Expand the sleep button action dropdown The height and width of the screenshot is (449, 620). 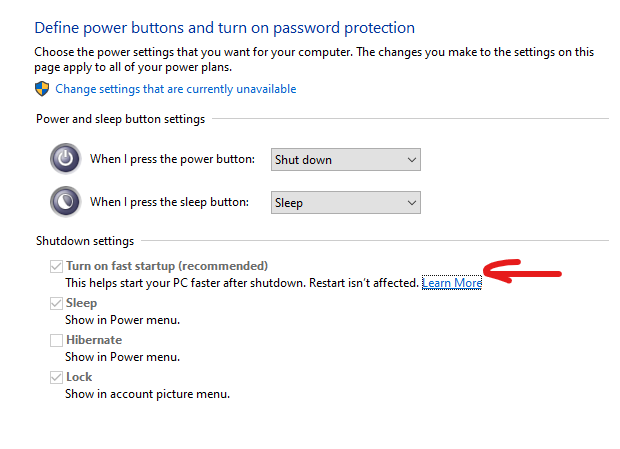[346, 202]
